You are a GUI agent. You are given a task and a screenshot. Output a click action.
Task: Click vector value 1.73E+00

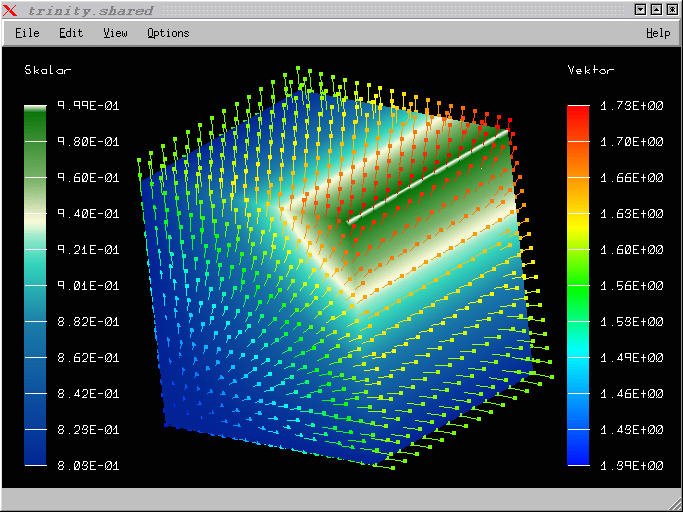click(x=632, y=106)
